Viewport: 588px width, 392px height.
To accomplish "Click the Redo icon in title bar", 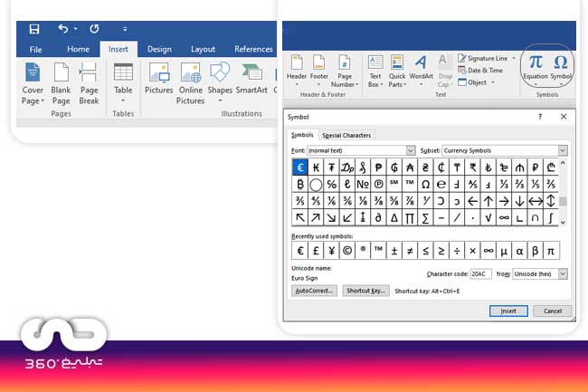I will [x=94, y=28].
